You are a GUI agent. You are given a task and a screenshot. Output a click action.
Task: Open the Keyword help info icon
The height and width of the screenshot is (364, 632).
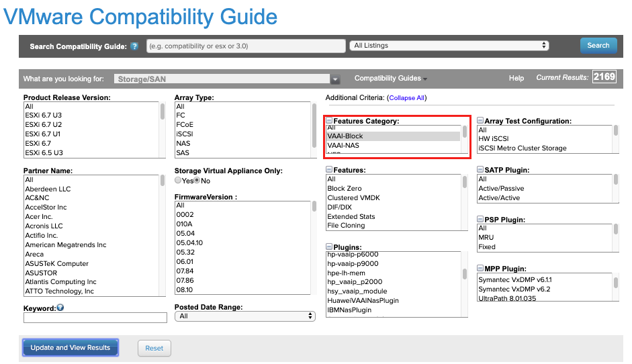point(60,308)
